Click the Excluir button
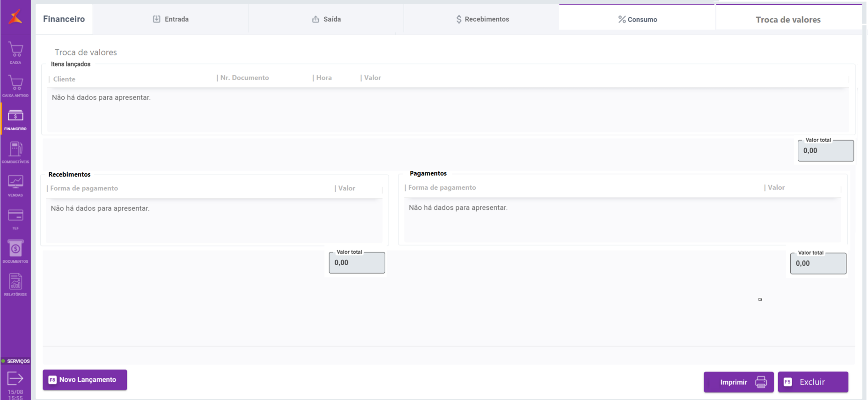 [813, 382]
